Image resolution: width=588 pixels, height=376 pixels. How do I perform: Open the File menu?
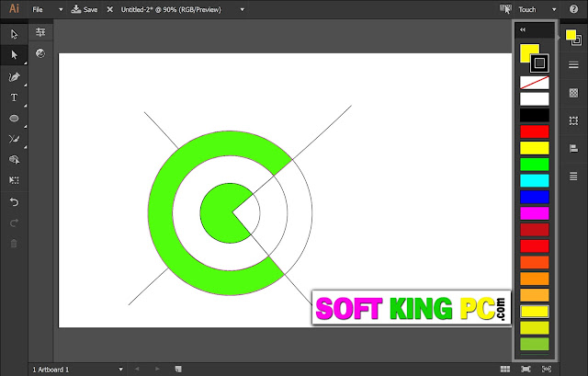[x=38, y=9]
